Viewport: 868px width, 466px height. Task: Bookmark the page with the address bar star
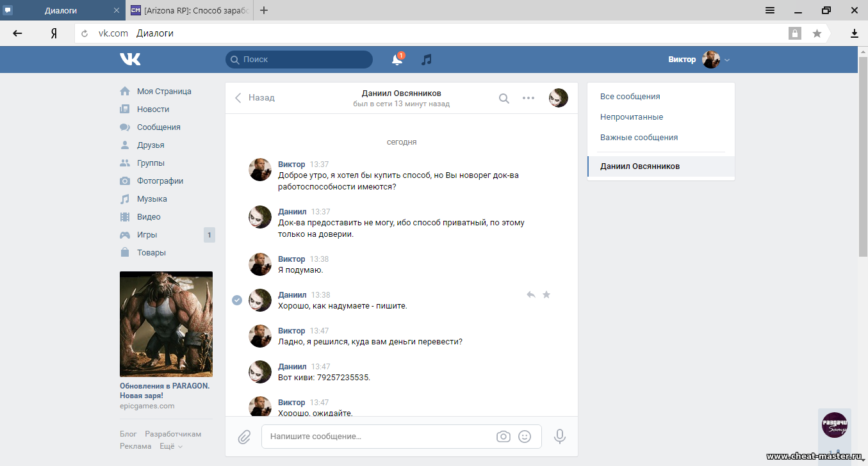tap(817, 33)
